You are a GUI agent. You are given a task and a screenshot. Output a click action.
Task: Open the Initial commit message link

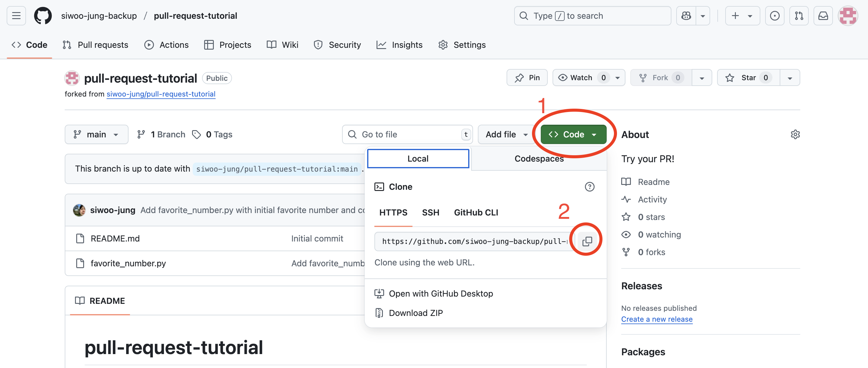click(x=317, y=238)
